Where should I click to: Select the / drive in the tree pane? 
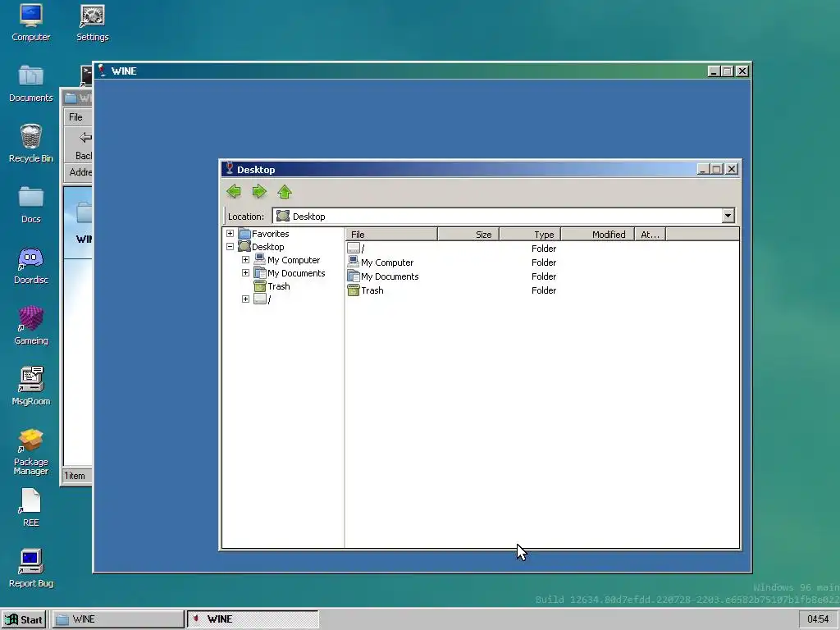pyautogui.click(x=262, y=299)
